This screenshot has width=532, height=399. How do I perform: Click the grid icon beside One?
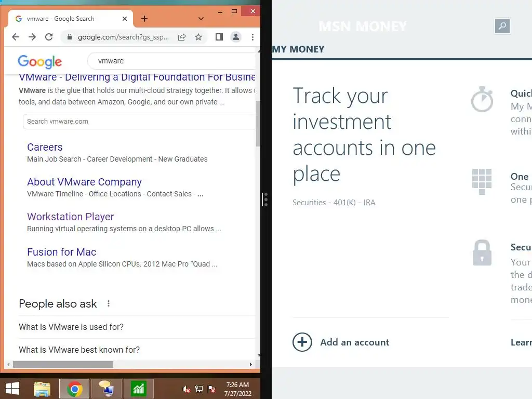coord(482,181)
